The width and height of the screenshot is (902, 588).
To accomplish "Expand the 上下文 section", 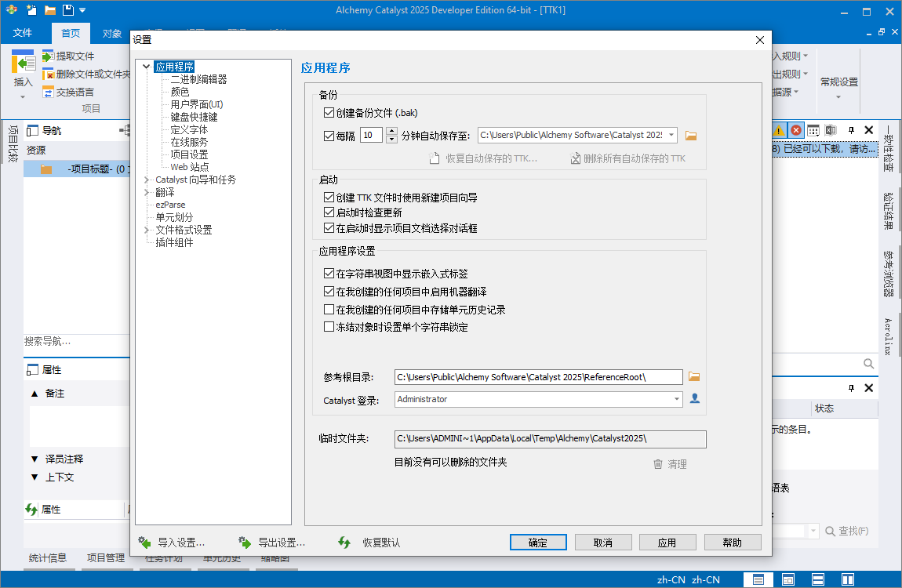I will pyautogui.click(x=35, y=477).
